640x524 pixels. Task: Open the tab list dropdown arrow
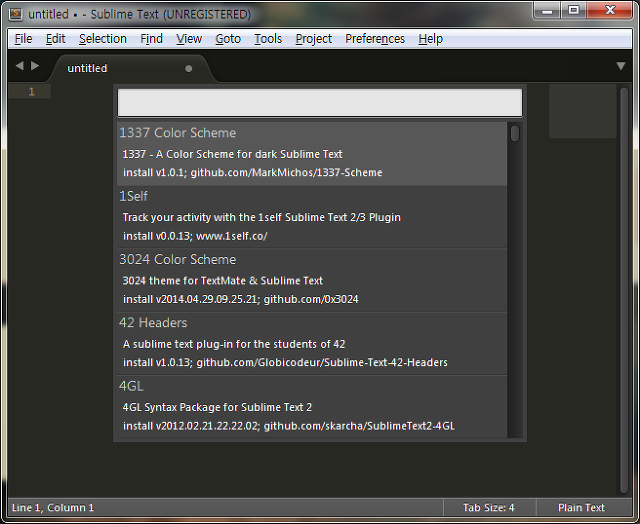(621, 66)
